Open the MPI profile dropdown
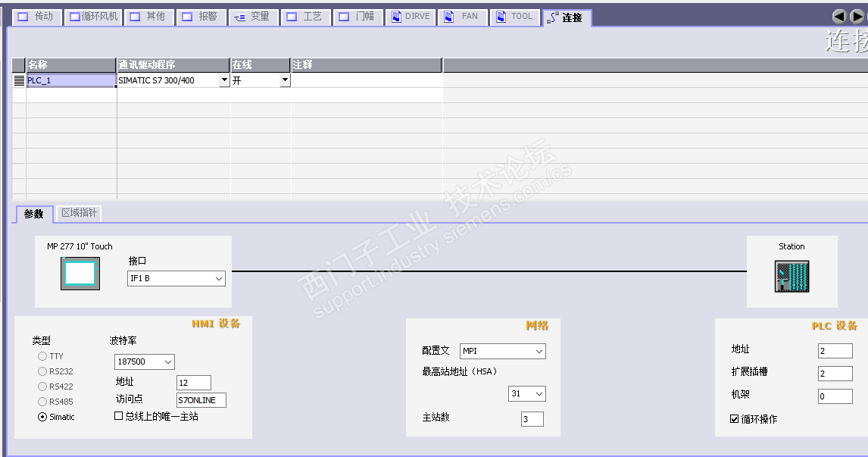The height and width of the screenshot is (457, 868). 503,351
